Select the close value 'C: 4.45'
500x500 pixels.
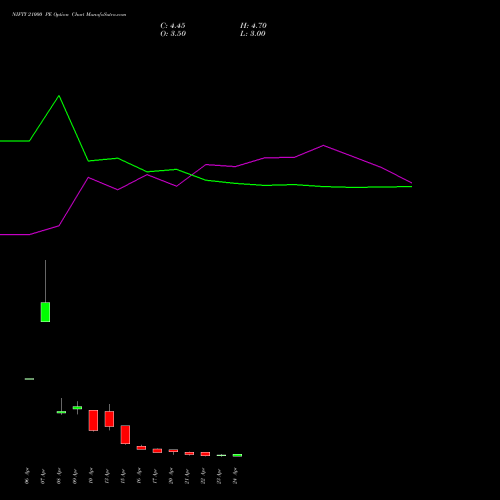[173, 26]
